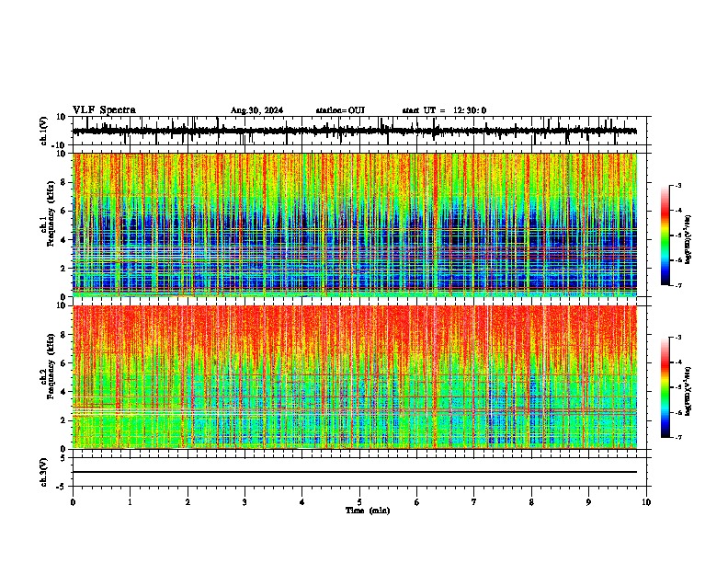Click the ch.1 voltage waveform trace
This screenshot has height=563, width=728.
(x=354, y=132)
